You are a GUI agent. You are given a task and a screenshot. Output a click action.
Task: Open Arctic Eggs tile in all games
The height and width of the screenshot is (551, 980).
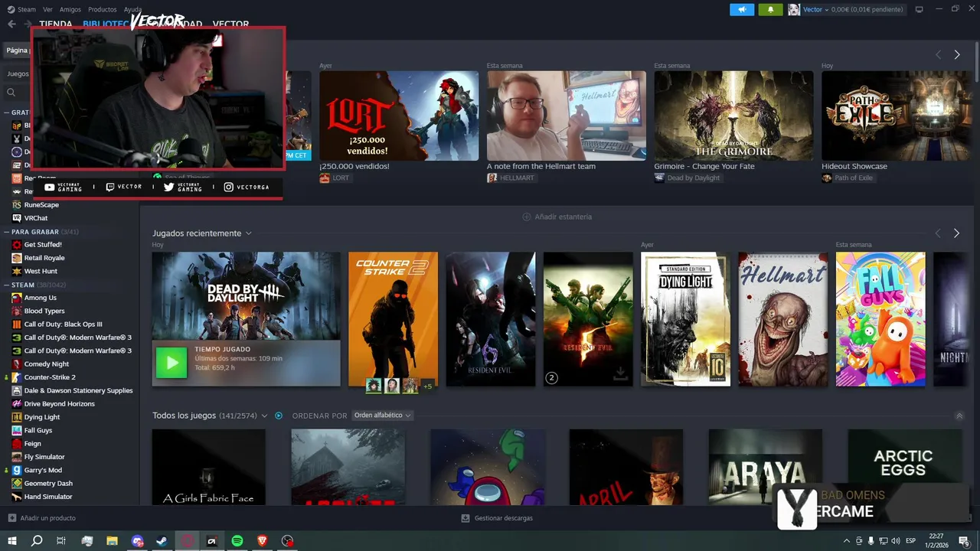coord(903,467)
